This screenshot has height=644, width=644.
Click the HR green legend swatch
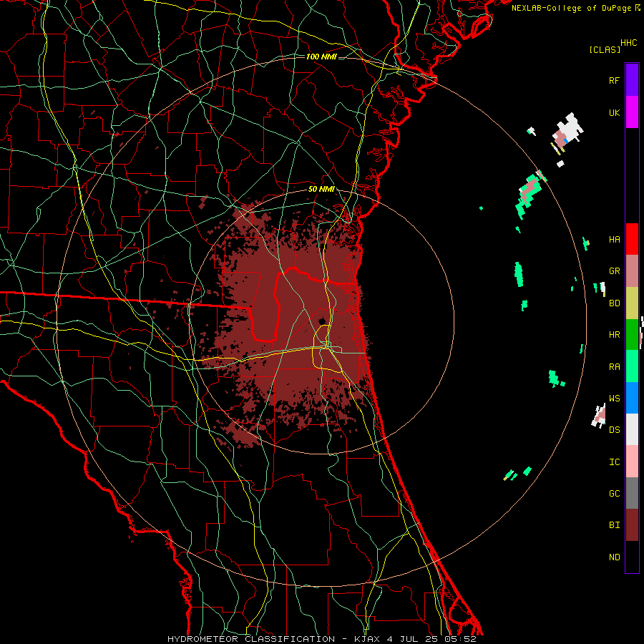pyautogui.click(x=632, y=334)
